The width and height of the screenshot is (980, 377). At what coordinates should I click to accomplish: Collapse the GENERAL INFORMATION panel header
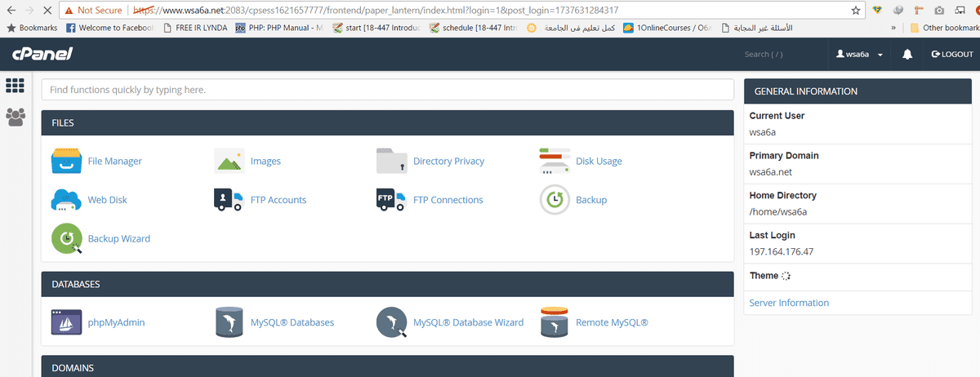pyautogui.click(x=858, y=91)
